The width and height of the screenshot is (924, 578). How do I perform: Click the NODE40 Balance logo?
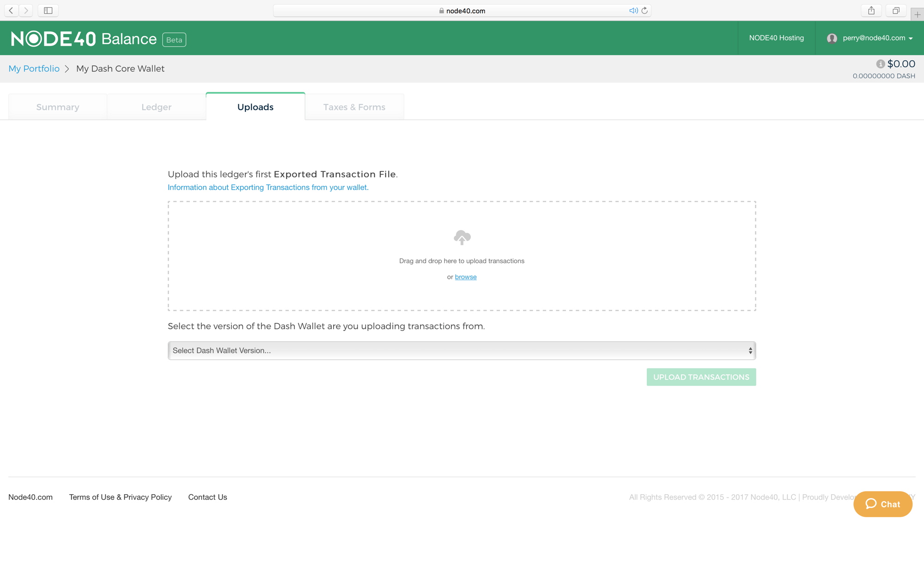pyautogui.click(x=84, y=39)
